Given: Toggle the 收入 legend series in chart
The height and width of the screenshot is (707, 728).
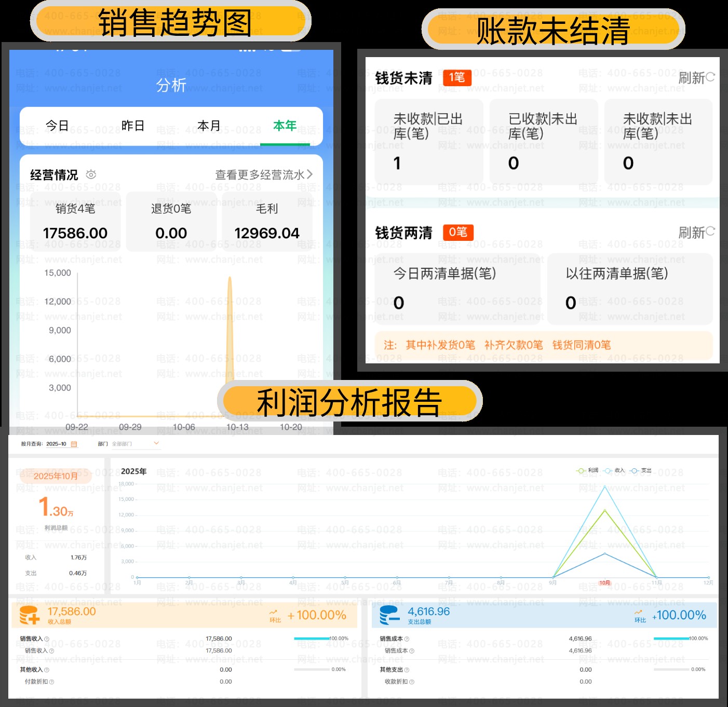Looking at the screenshot, I should 614,470.
